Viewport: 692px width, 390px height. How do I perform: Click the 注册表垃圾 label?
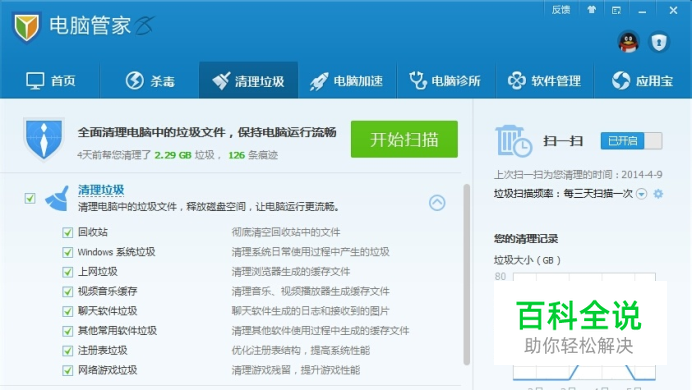[x=102, y=351]
